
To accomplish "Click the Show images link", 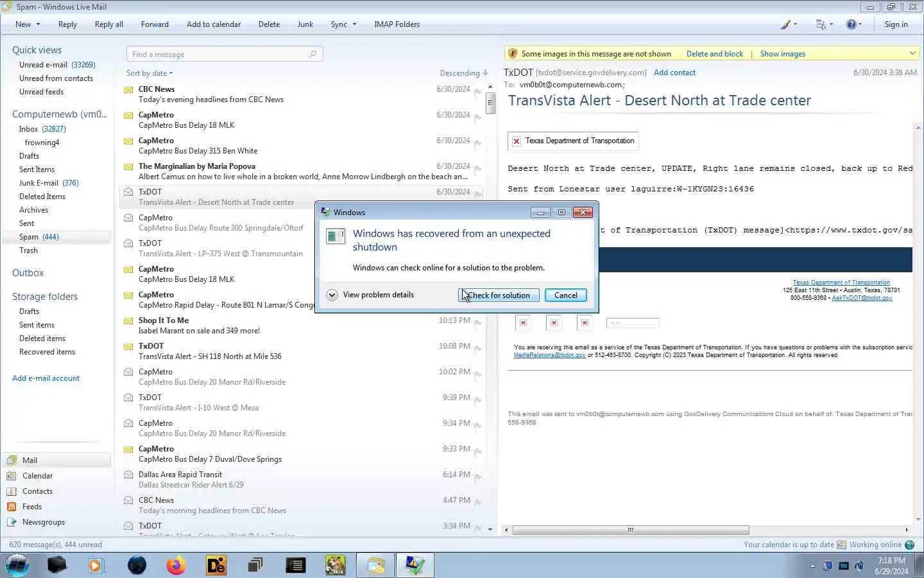I will tap(782, 54).
